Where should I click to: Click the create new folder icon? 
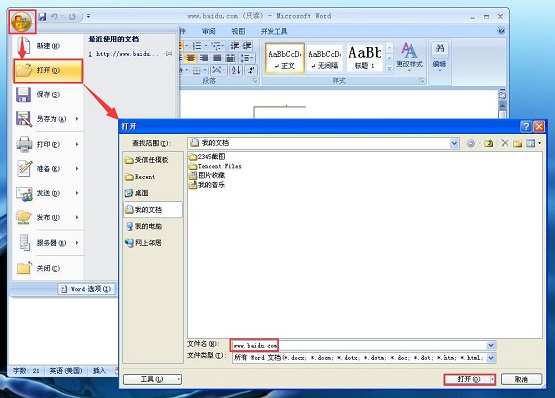517,143
